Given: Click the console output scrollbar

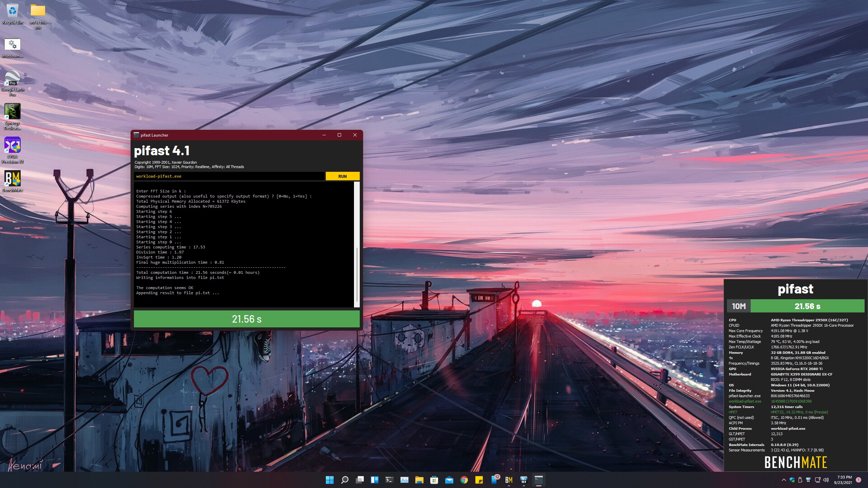Looking at the screenshot, I should click(357, 244).
